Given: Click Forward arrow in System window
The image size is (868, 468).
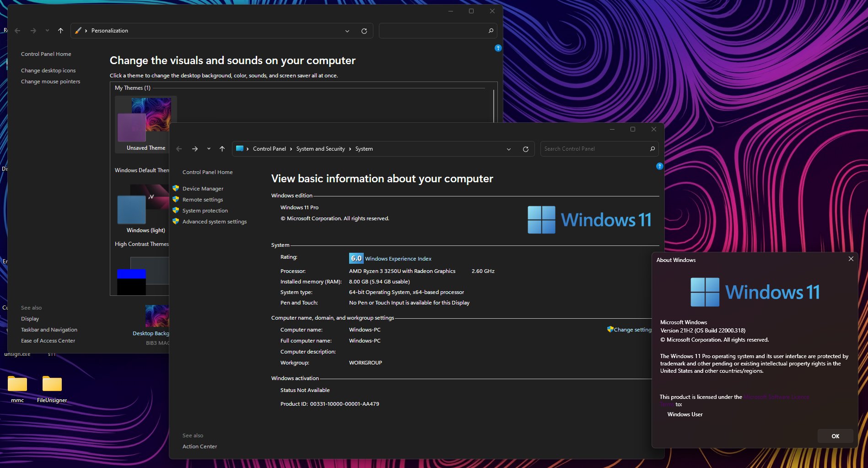Looking at the screenshot, I should 195,149.
